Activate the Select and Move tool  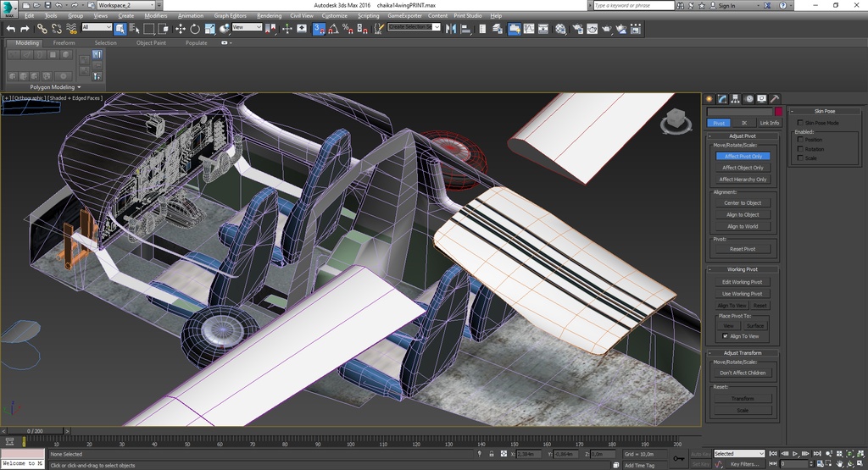181,29
